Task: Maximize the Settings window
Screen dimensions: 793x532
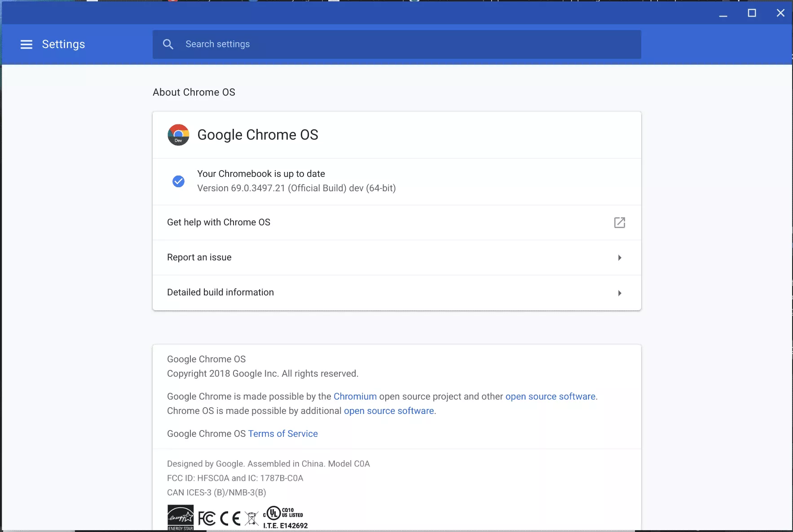Action: point(752,13)
